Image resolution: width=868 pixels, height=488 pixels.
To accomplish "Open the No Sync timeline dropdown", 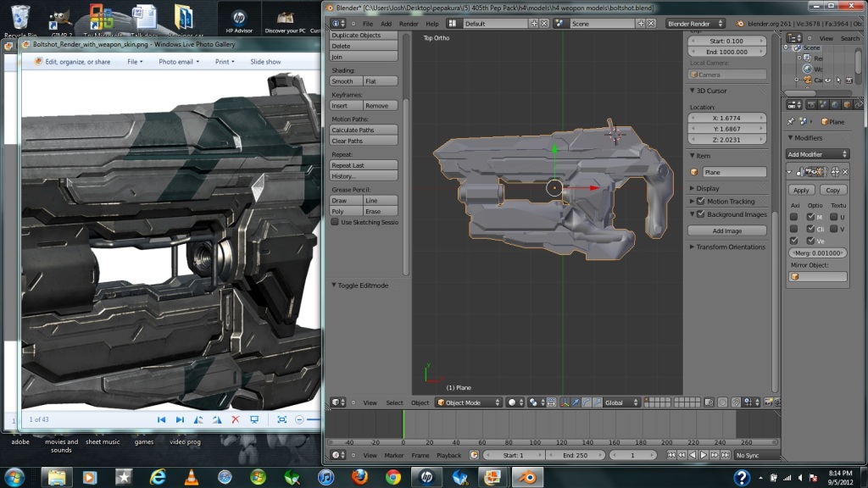I will [755, 455].
